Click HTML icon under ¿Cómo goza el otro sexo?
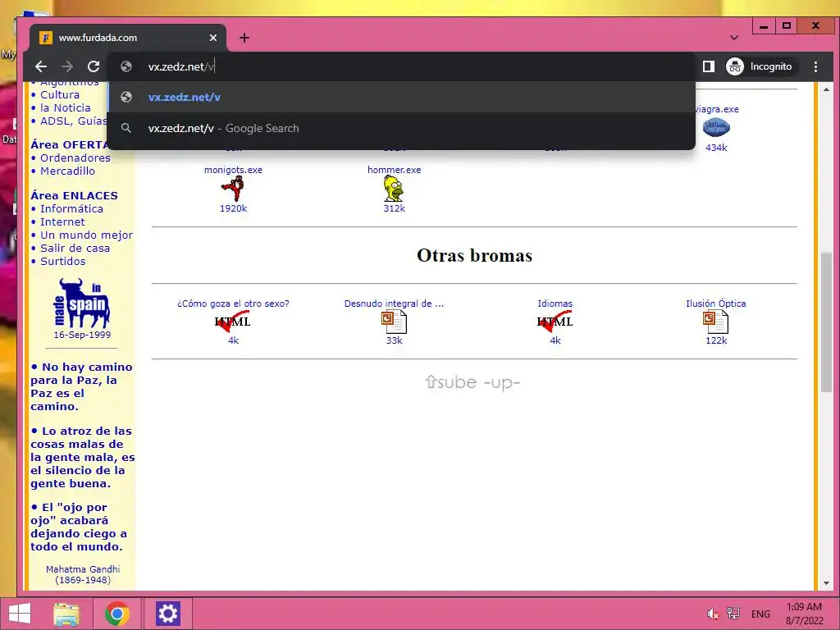 pyautogui.click(x=232, y=322)
